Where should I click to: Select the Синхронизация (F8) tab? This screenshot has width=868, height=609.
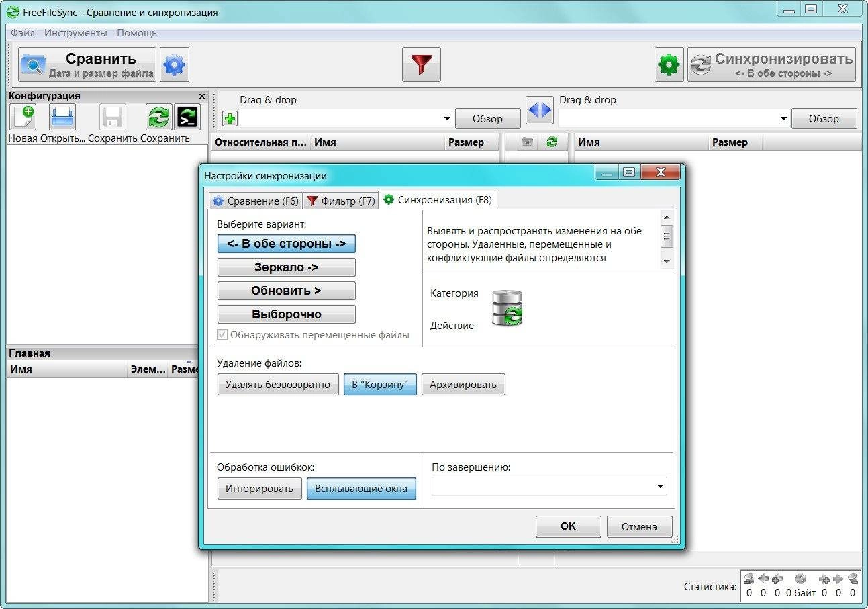click(x=438, y=200)
